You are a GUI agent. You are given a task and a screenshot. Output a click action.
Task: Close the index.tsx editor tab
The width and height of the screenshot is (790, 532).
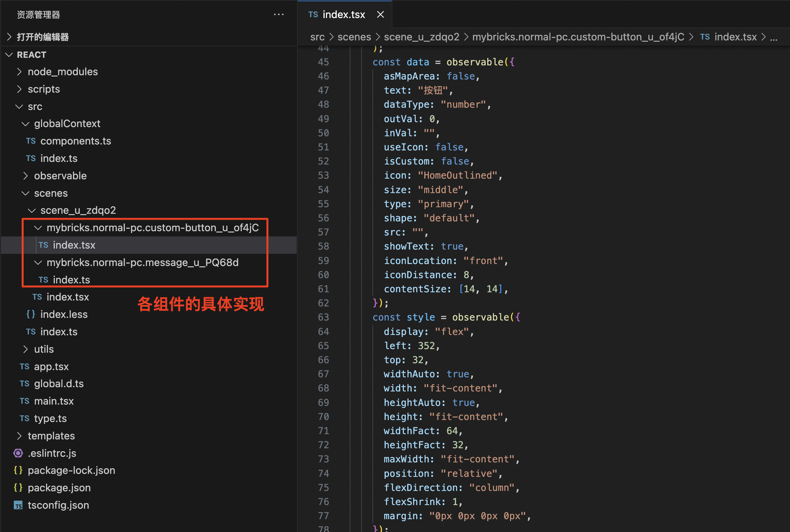pyautogui.click(x=380, y=14)
